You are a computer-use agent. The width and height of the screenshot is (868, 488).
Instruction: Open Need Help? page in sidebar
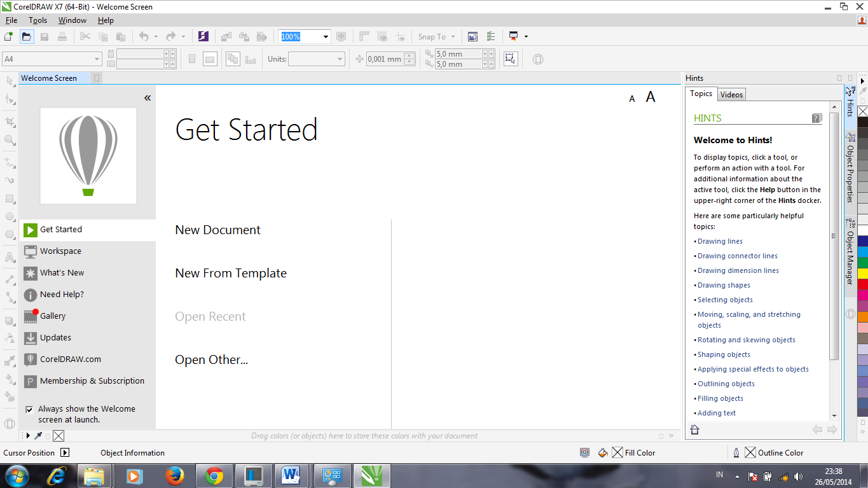pos(87,295)
